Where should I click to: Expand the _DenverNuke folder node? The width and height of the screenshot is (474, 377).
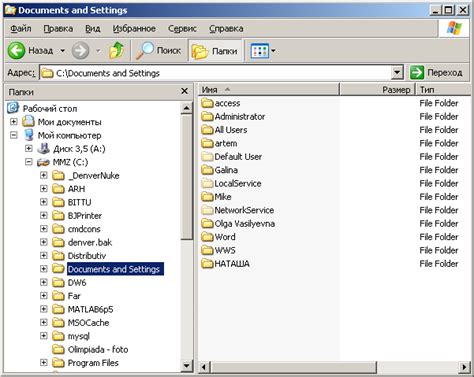pos(44,175)
